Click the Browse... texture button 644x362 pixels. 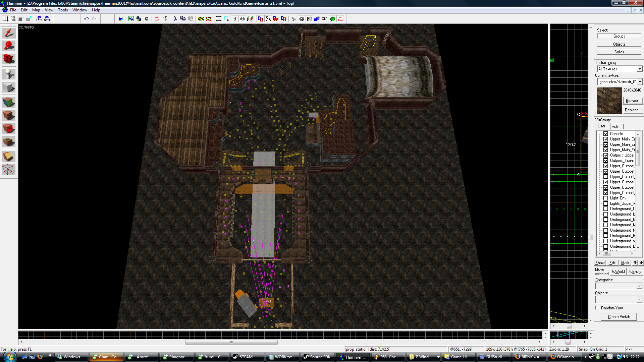point(633,101)
